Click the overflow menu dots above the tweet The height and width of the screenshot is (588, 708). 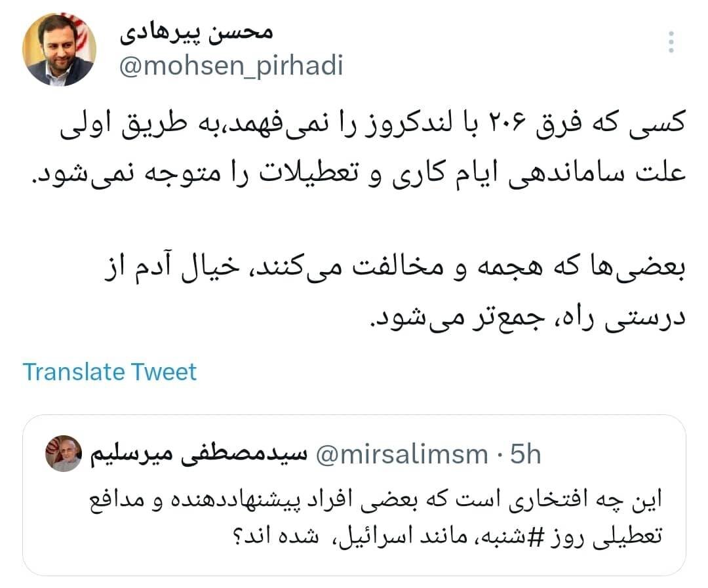(x=671, y=41)
